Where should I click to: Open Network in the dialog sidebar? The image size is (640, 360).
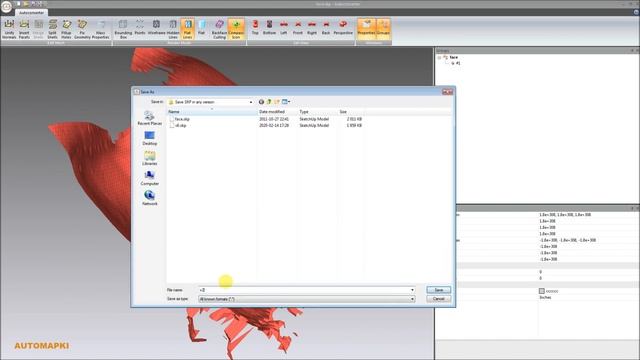point(149,198)
